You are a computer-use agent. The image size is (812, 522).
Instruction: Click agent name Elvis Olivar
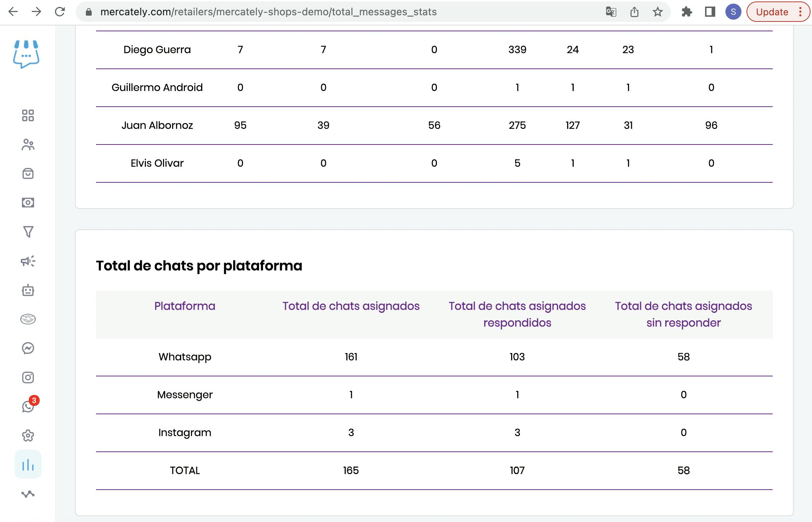coord(157,163)
